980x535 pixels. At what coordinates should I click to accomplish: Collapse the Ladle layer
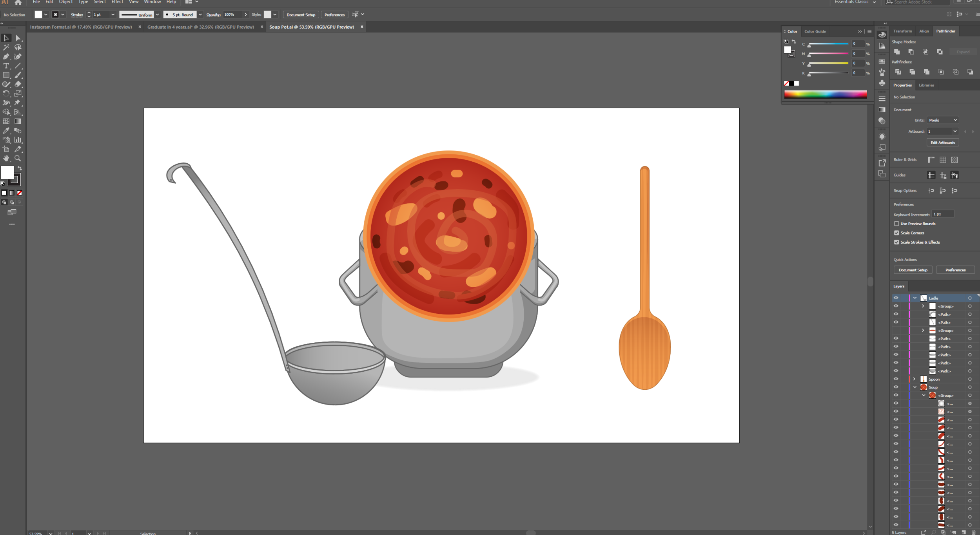[915, 298]
